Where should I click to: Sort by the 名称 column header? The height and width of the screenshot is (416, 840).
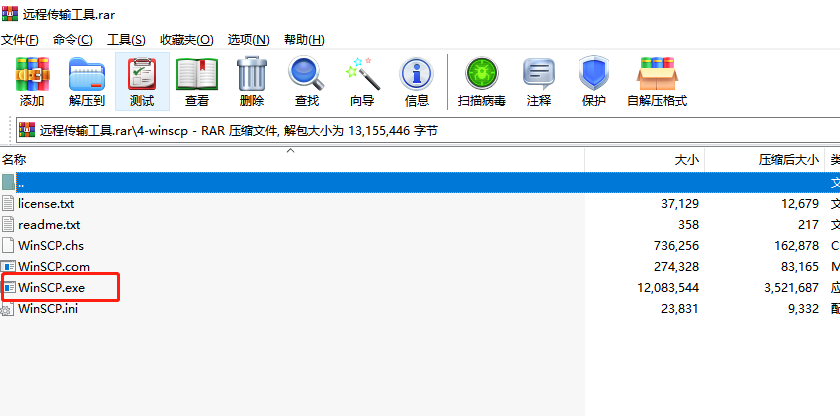pos(292,160)
